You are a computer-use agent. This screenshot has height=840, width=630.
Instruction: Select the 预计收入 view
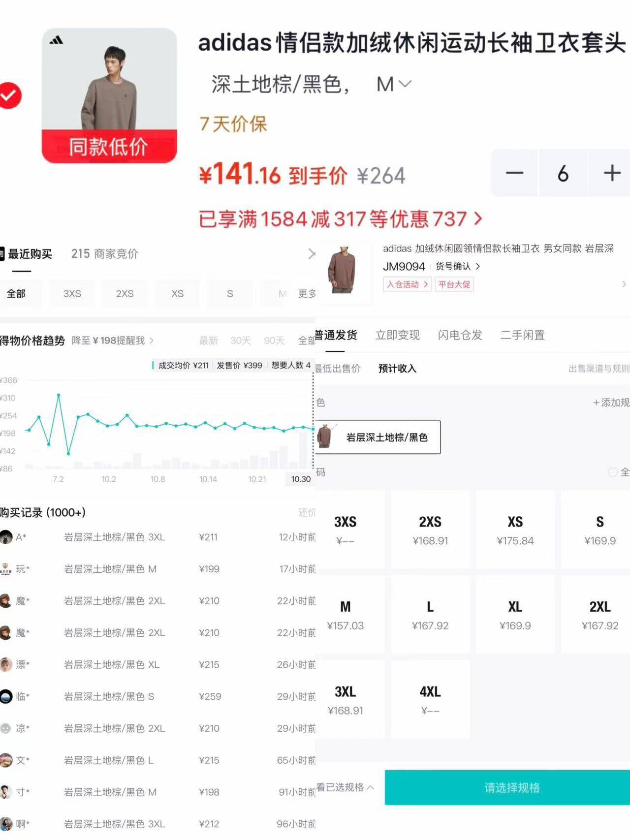(397, 369)
